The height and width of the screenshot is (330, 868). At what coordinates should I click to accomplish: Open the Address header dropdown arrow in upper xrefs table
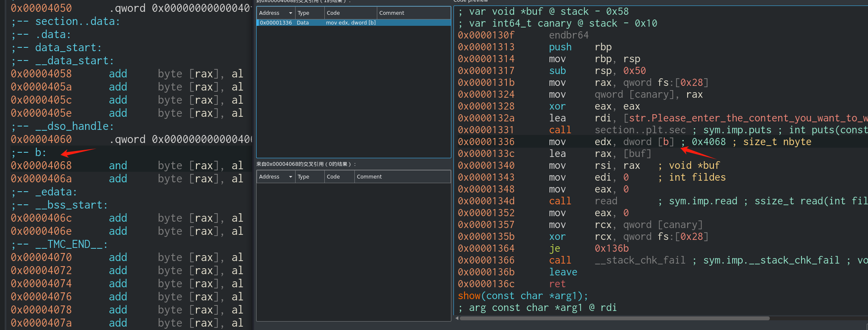coord(290,13)
